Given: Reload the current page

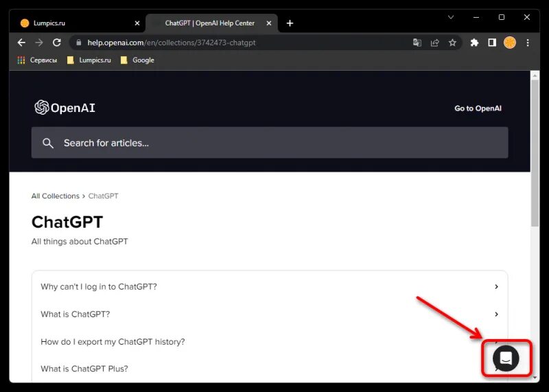Looking at the screenshot, I should coord(57,43).
